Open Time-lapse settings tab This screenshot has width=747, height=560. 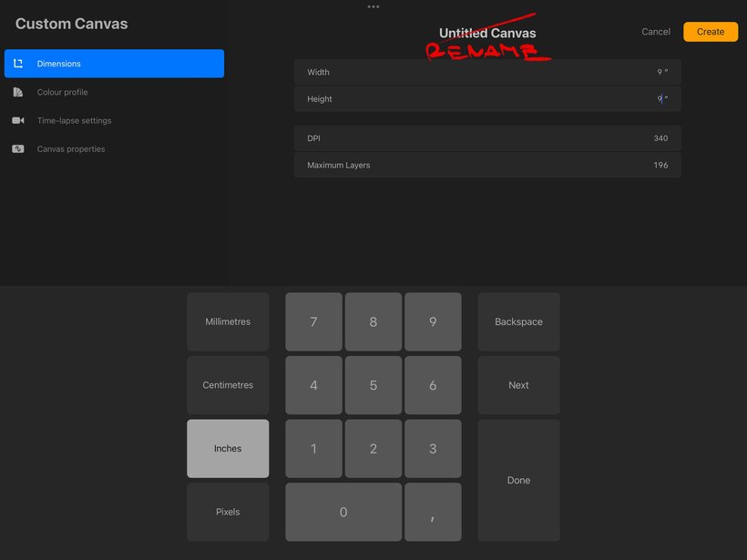[74, 120]
